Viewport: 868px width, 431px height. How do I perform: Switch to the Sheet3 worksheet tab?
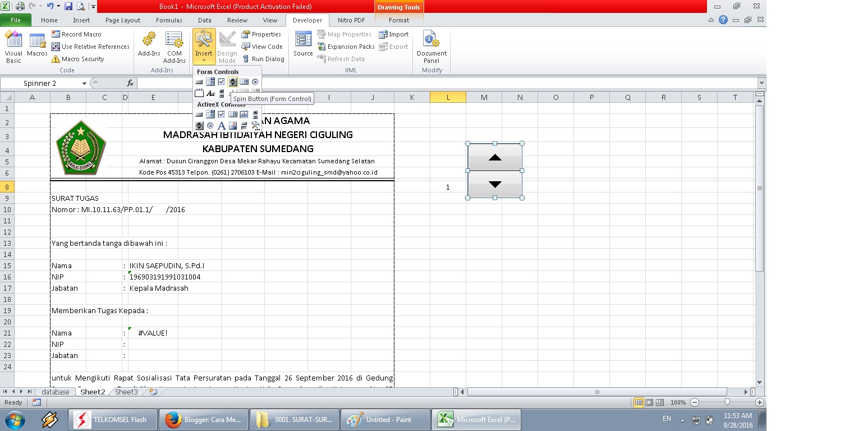(126, 392)
